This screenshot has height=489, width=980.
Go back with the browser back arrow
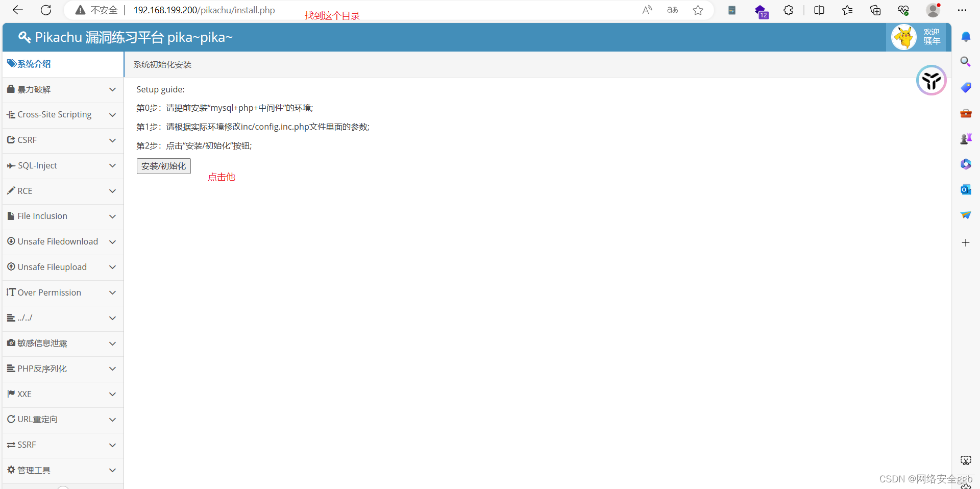pos(18,10)
